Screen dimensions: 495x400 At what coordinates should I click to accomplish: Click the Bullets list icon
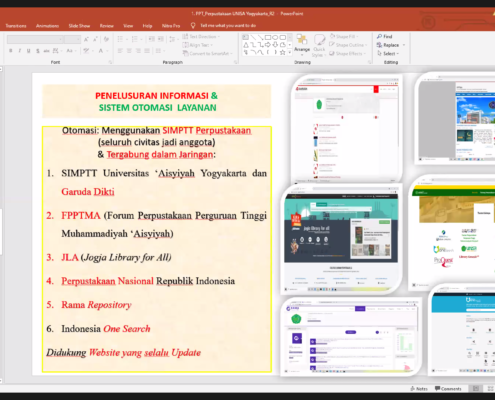coord(121,39)
